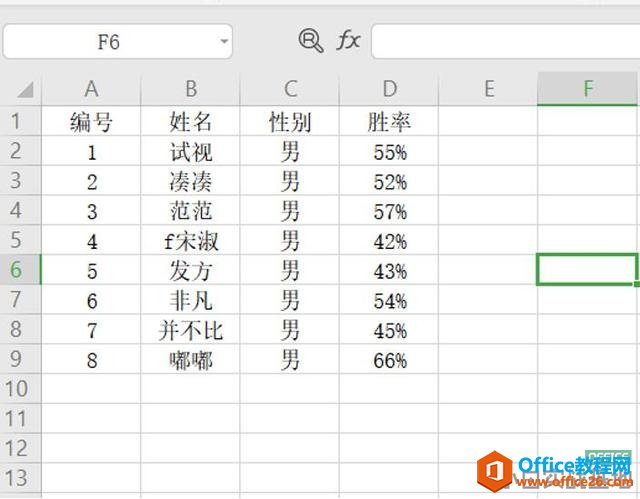
Task: Select column A header
Action: [91, 89]
